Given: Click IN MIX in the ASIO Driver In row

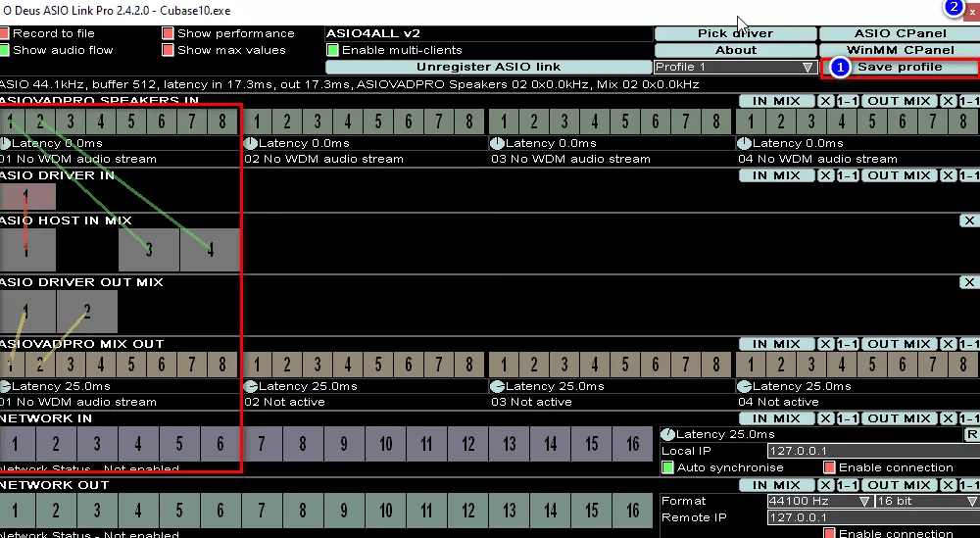Looking at the screenshot, I should pyautogui.click(x=776, y=176).
